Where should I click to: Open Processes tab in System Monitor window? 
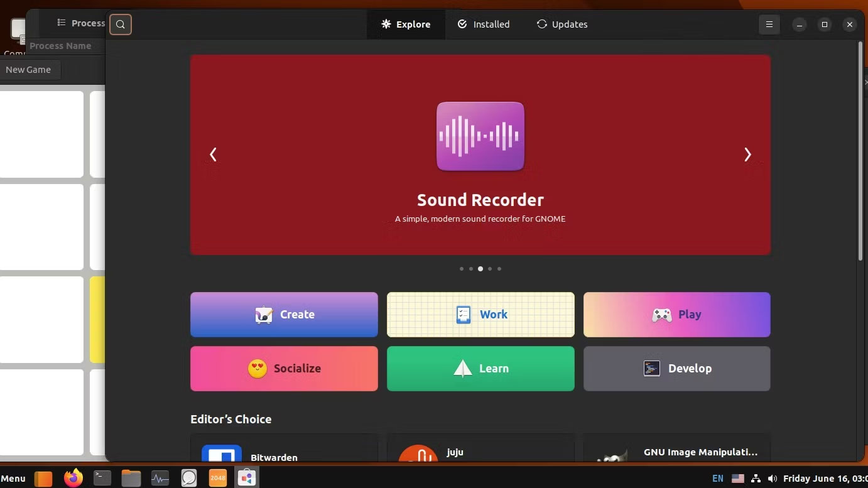pos(81,23)
